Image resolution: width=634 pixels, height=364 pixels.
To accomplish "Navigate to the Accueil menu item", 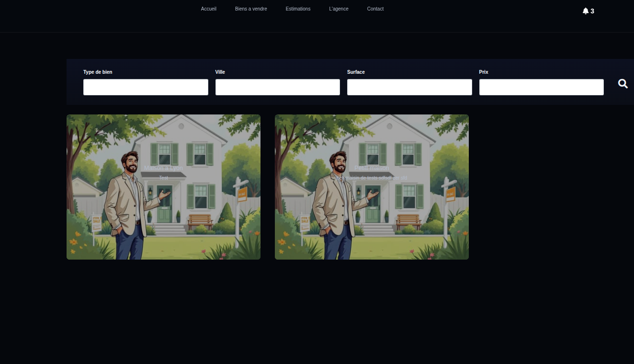I will click(208, 9).
